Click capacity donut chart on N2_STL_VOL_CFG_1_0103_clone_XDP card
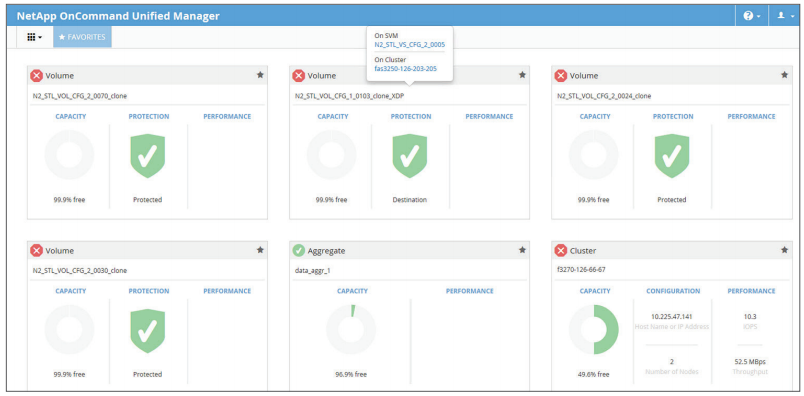The width and height of the screenshot is (804, 396). tap(331, 155)
